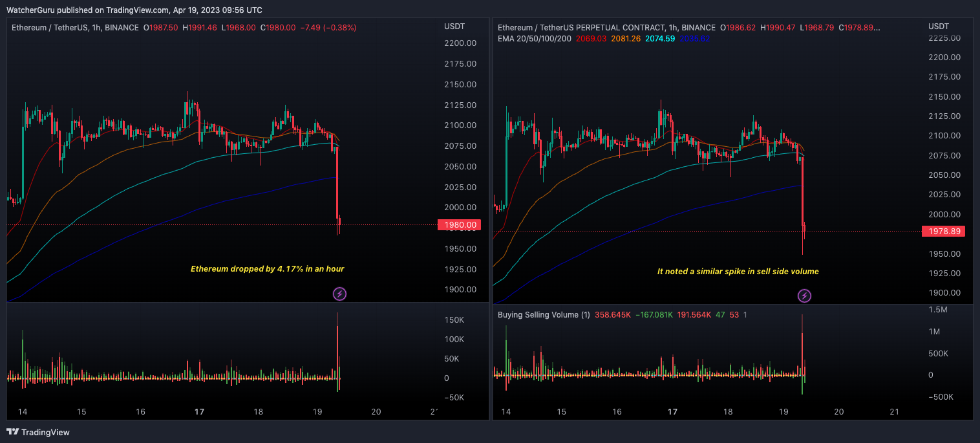Click the red 1978.89 current price label
980x443 pixels.
(943, 231)
